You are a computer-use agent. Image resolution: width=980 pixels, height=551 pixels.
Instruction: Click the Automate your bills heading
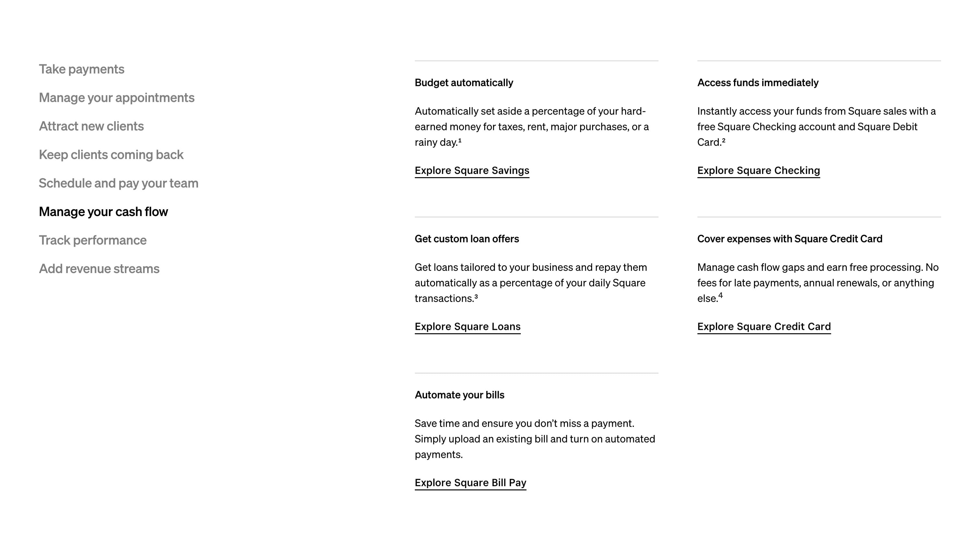(459, 395)
